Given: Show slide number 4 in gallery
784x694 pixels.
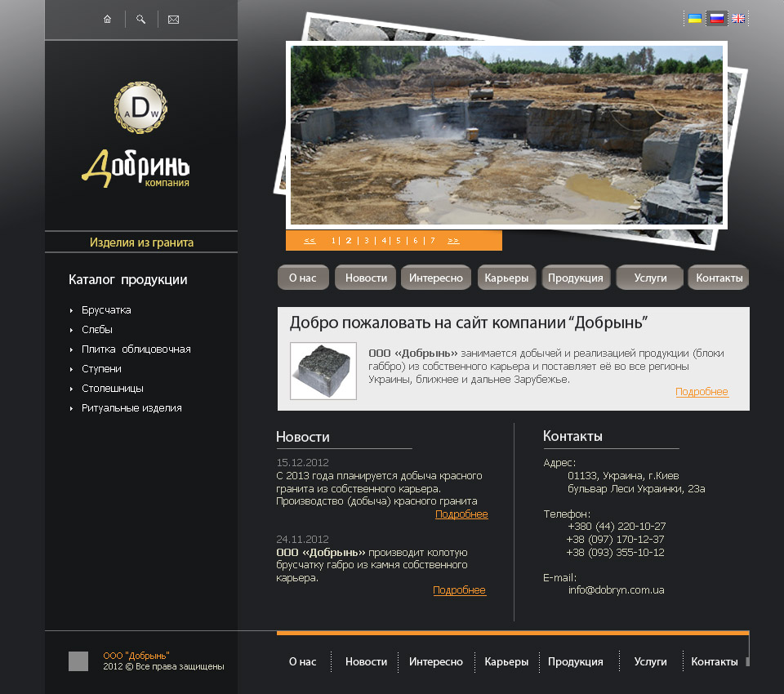Looking at the screenshot, I should click(384, 241).
